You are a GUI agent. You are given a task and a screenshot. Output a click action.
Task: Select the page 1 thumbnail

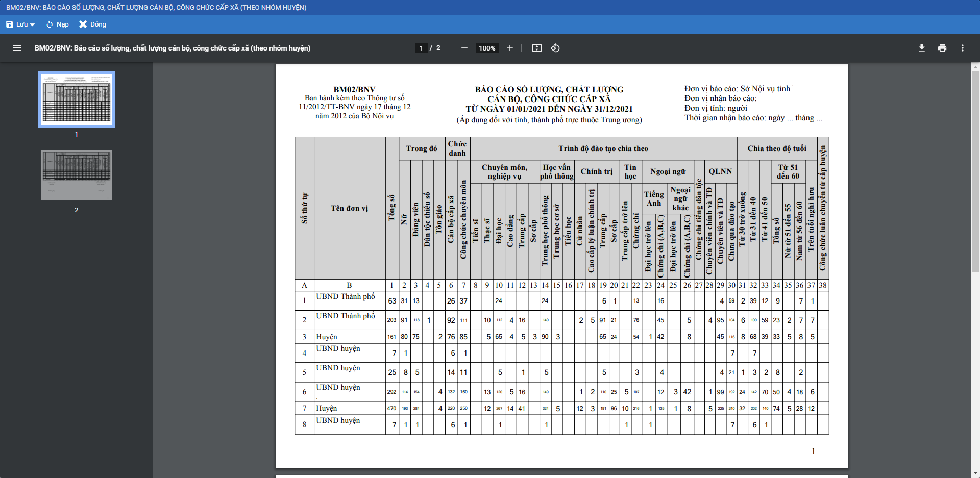click(77, 99)
